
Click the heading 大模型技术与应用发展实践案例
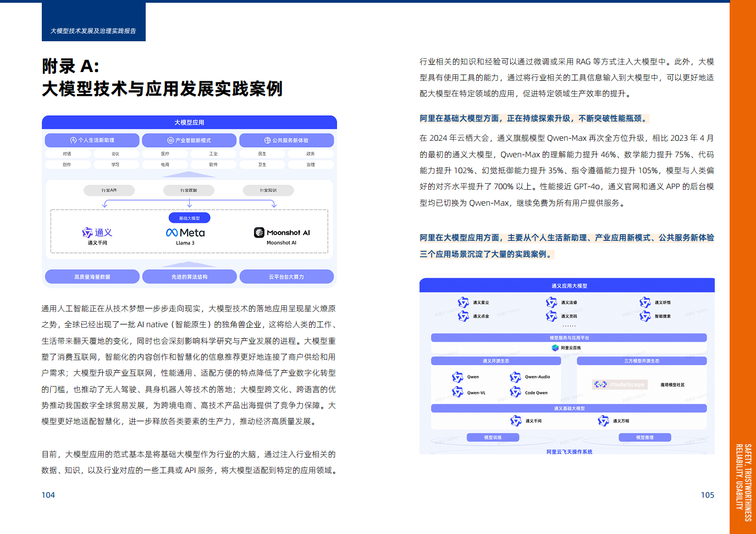point(162,89)
